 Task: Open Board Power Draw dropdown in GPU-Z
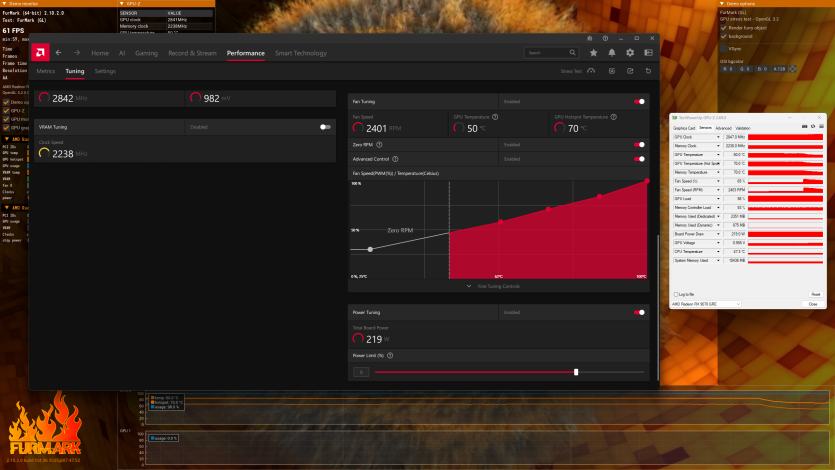pyautogui.click(x=718, y=234)
